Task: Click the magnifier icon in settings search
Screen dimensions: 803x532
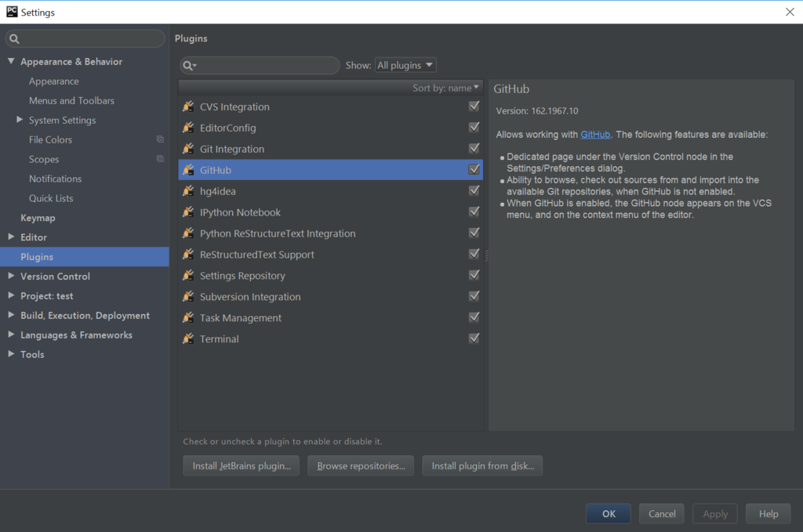Action: (14, 39)
